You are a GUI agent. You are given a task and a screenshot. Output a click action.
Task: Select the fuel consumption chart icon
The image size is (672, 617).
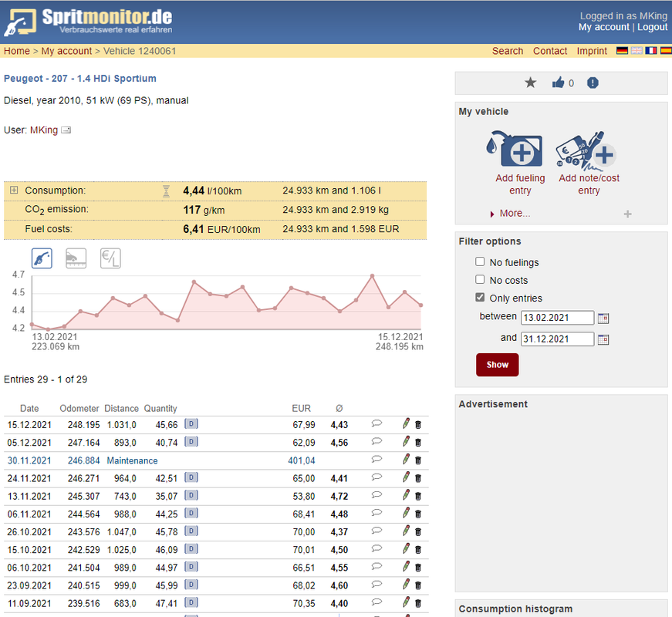pyautogui.click(x=42, y=258)
